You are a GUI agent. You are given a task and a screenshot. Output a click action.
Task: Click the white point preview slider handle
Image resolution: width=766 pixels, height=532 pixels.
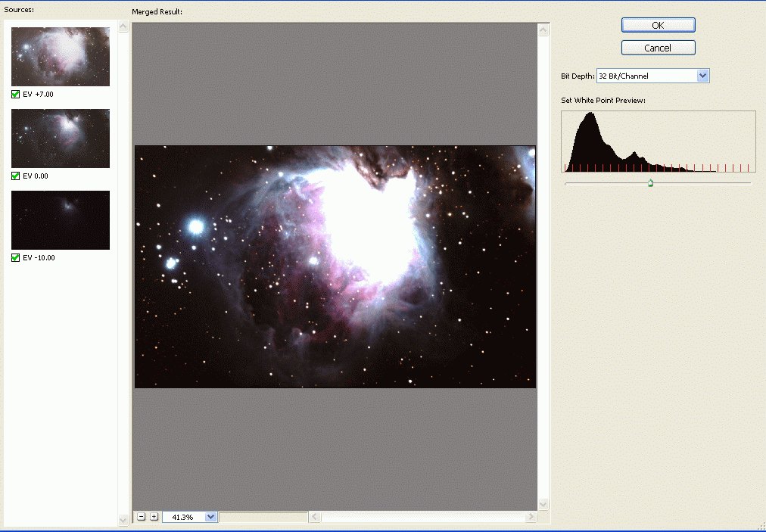click(x=650, y=182)
